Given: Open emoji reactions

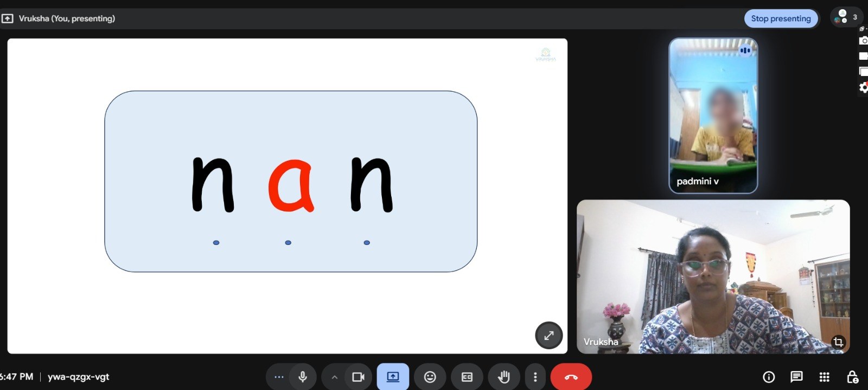Looking at the screenshot, I should (x=430, y=376).
